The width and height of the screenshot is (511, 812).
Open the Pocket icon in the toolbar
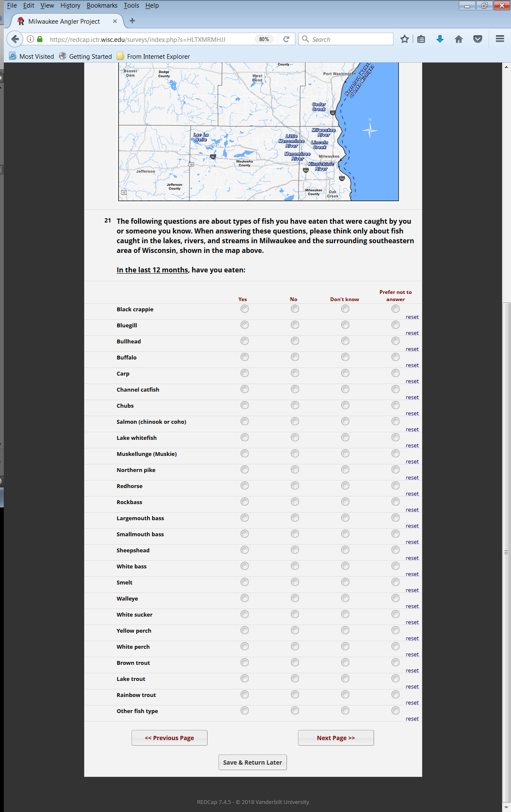tap(478, 39)
